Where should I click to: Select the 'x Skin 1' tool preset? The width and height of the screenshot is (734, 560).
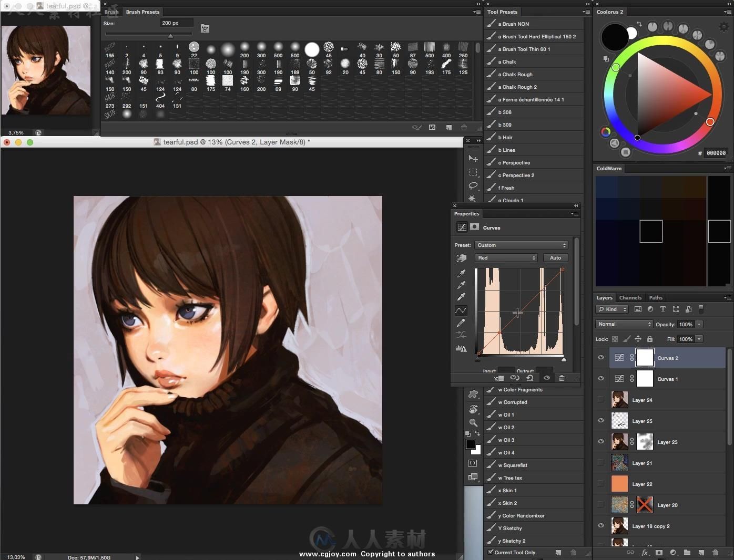(x=534, y=490)
